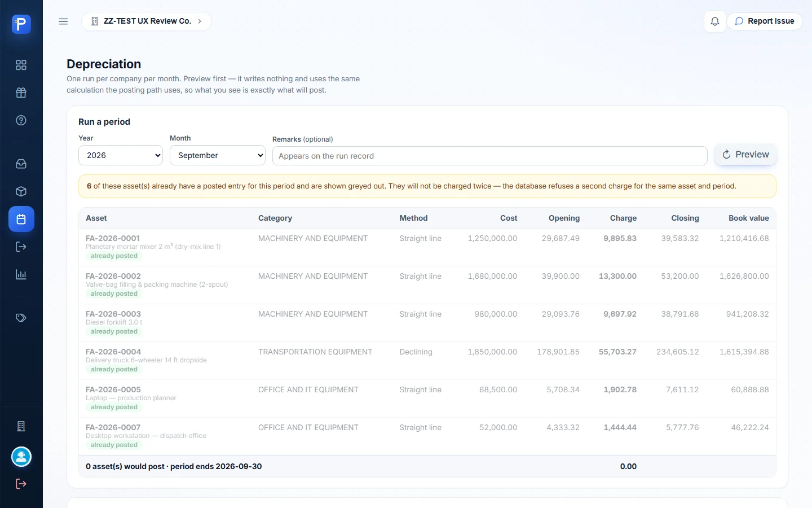Click the Cost column header
This screenshot has height=508, width=812.
point(509,218)
